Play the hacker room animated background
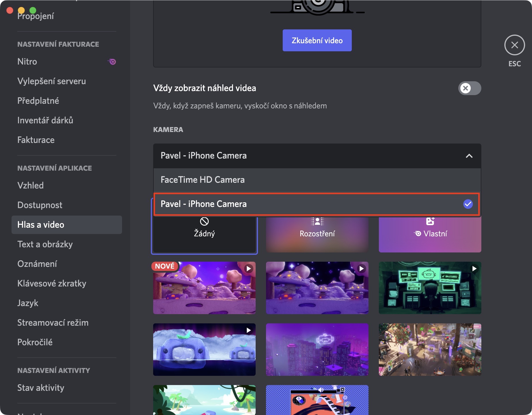532x415 pixels. 474,269
